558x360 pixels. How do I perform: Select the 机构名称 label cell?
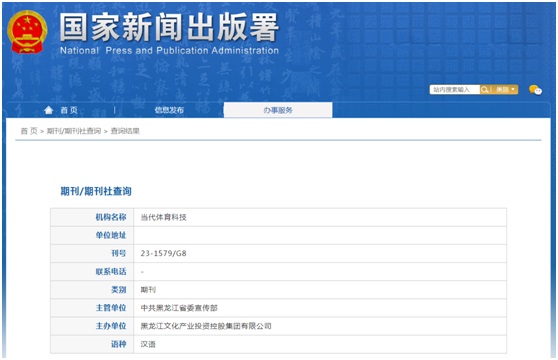pyautogui.click(x=92, y=217)
